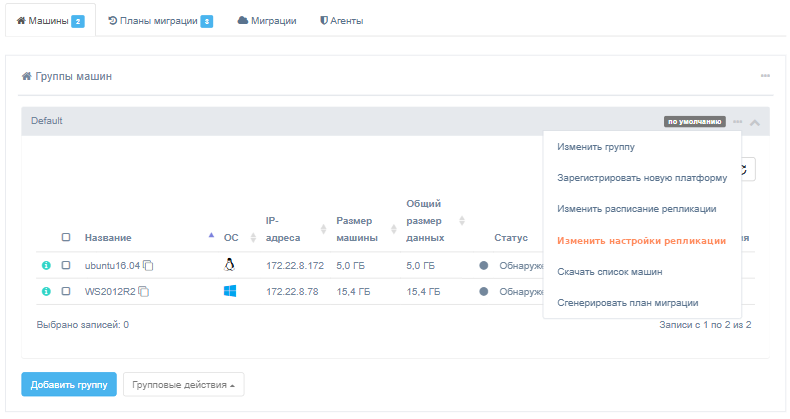
Task: Copy the ubuntu16.04 machine name
Action: [x=148, y=266]
